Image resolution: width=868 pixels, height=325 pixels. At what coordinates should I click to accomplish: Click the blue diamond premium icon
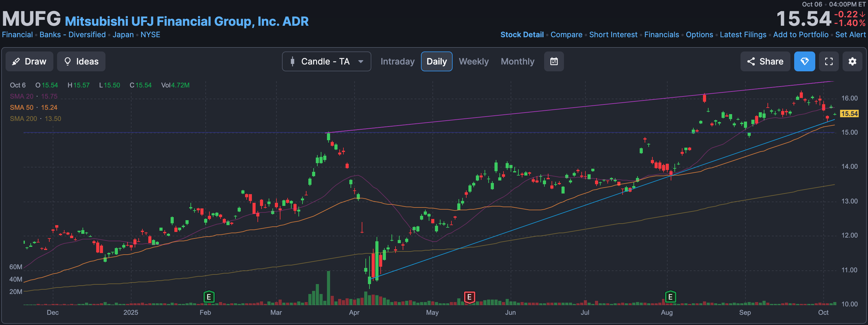point(805,61)
